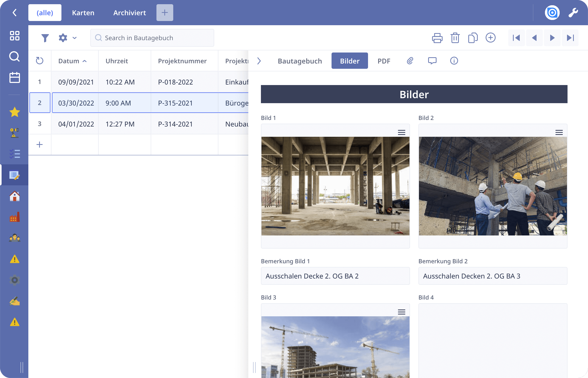
Task: Open the Bild 3 crane photo
Action: tap(335, 347)
